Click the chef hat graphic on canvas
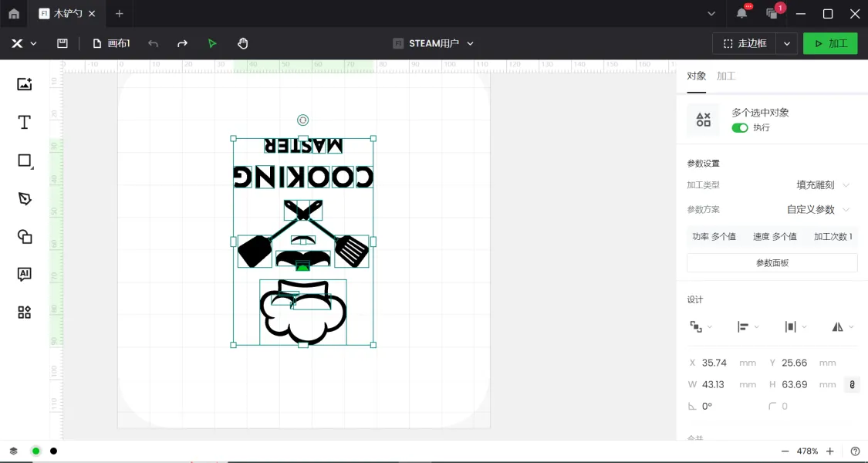 pyautogui.click(x=302, y=312)
